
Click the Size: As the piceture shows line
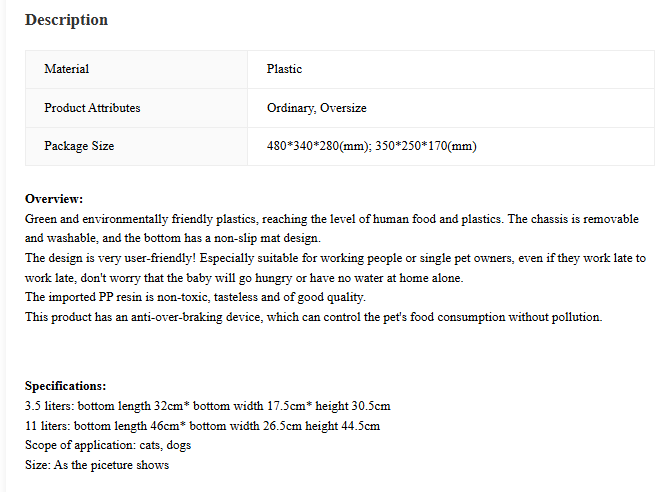pos(97,465)
